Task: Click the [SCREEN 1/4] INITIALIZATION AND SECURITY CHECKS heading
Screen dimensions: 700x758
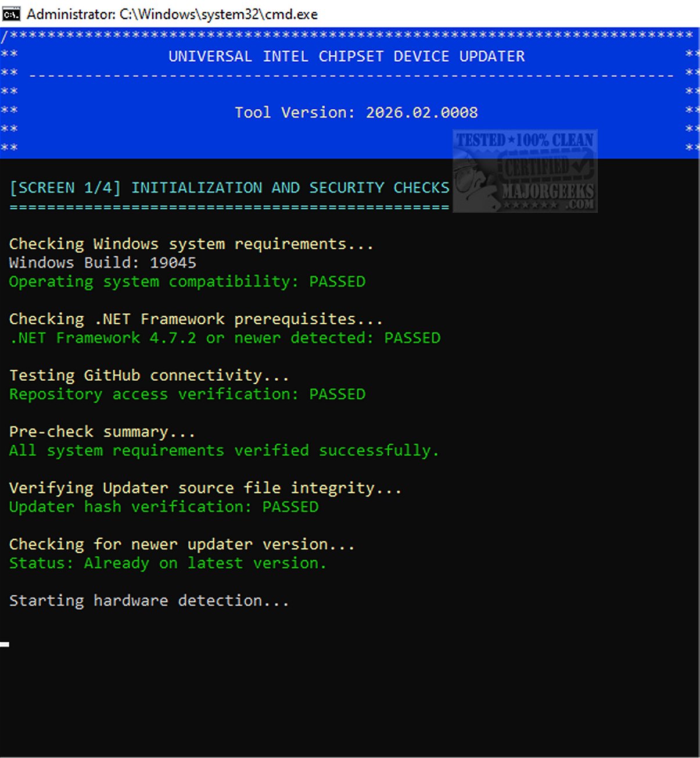Action: pos(229,188)
